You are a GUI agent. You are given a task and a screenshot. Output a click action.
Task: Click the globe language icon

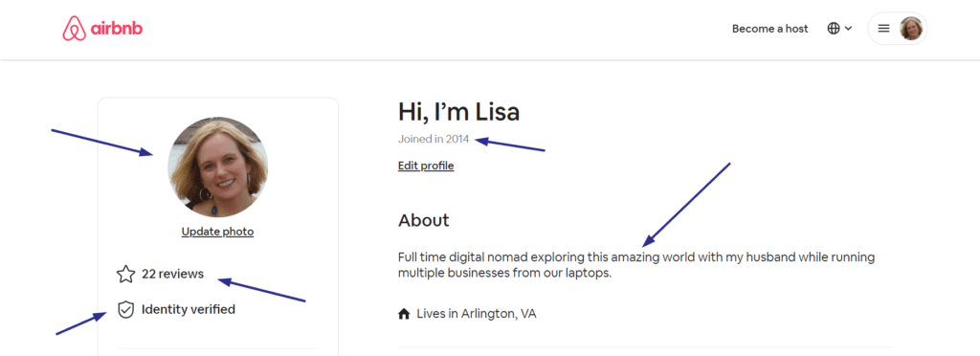click(834, 29)
